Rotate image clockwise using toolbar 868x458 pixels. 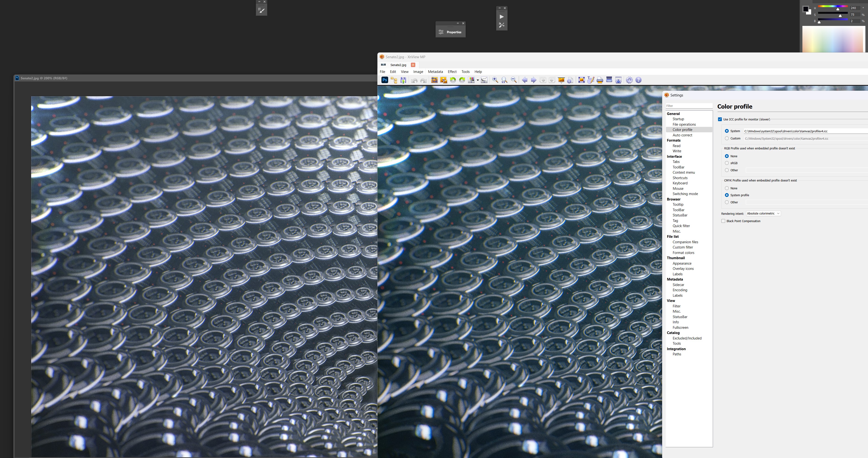tap(462, 80)
